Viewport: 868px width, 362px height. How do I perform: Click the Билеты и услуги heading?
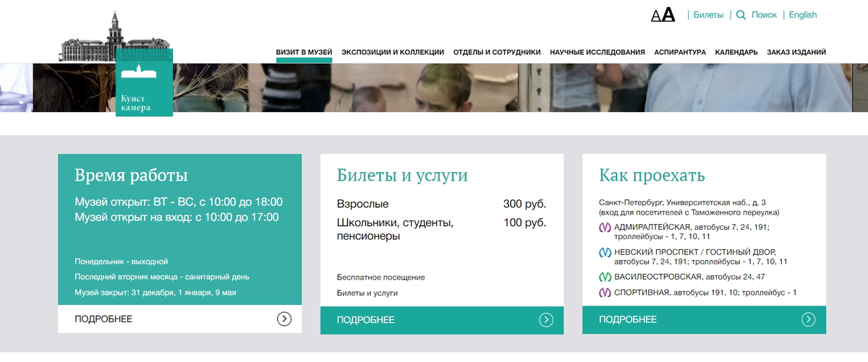point(402,176)
